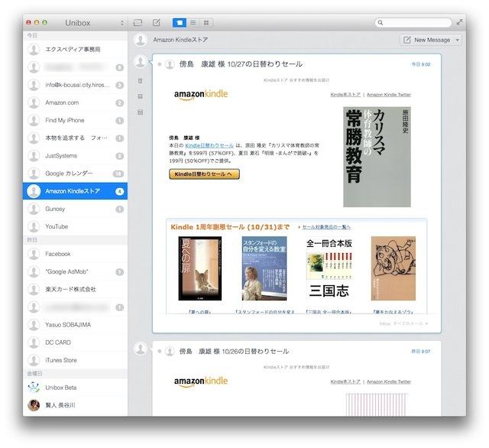Image resolution: width=489 pixels, height=448 pixels.
Task: Click the 三国志 book cover thumbnail
Action: click(x=328, y=272)
